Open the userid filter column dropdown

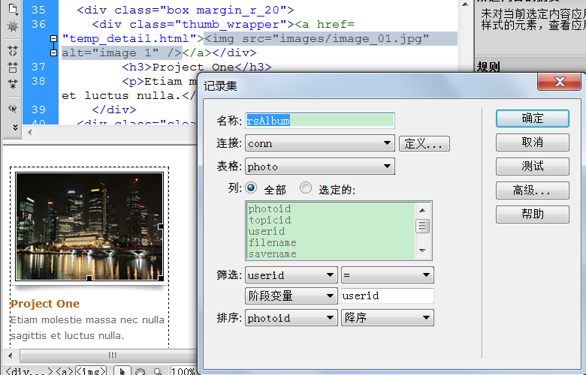pos(292,275)
